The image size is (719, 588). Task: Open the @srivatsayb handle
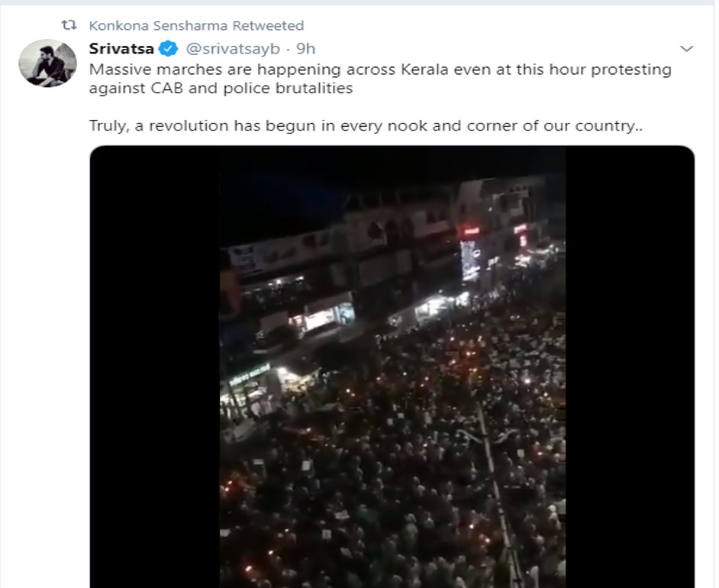coord(233,49)
